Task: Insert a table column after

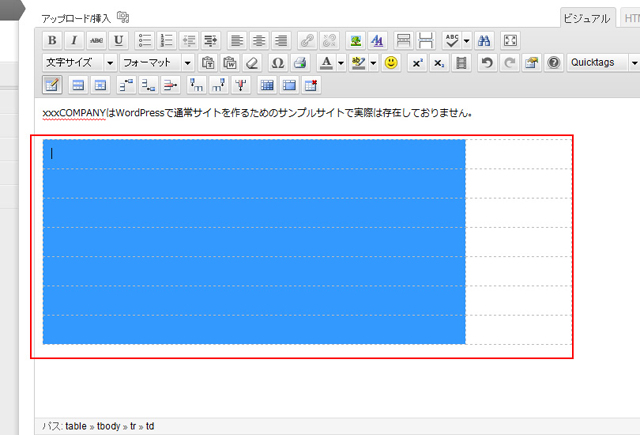Action: click(x=218, y=85)
